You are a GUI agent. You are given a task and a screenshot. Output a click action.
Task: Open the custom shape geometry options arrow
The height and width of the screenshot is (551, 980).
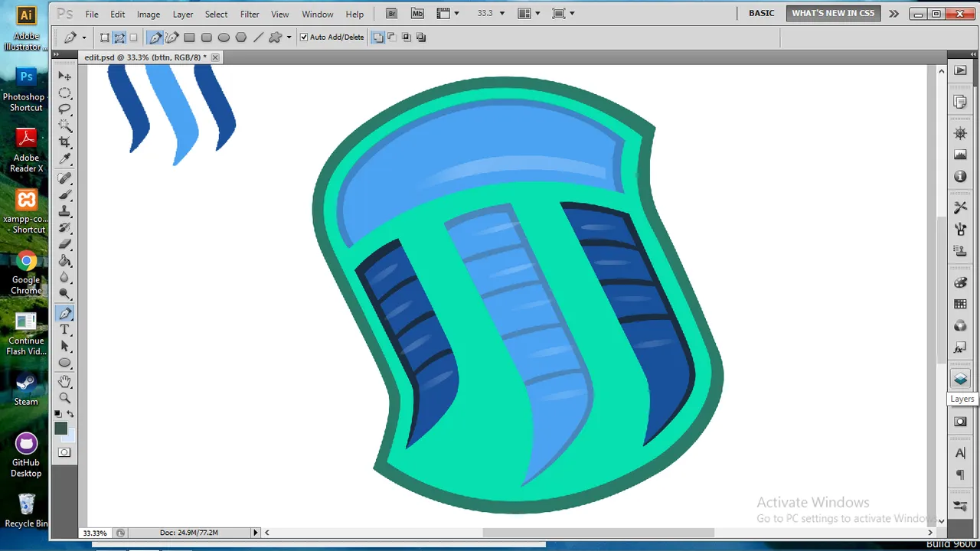(x=289, y=37)
